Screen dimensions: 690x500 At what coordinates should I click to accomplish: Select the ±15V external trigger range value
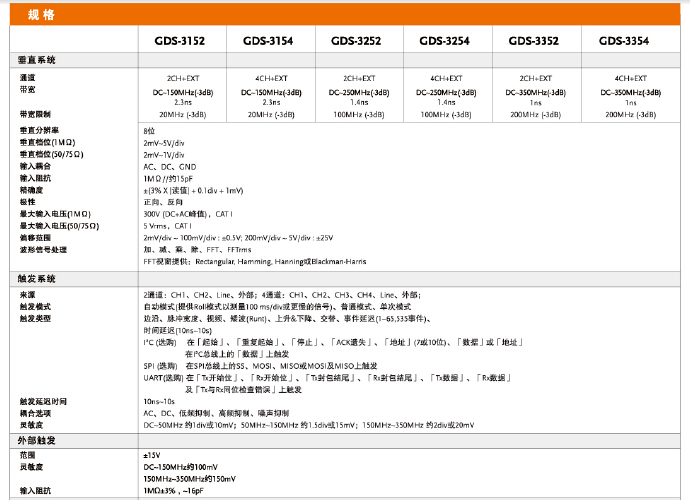click(153, 455)
